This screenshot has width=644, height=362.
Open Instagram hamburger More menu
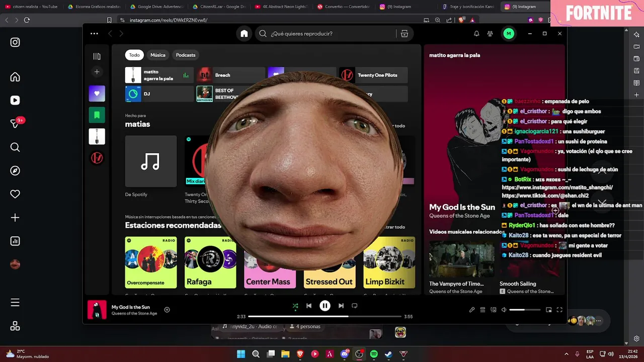coord(15,303)
